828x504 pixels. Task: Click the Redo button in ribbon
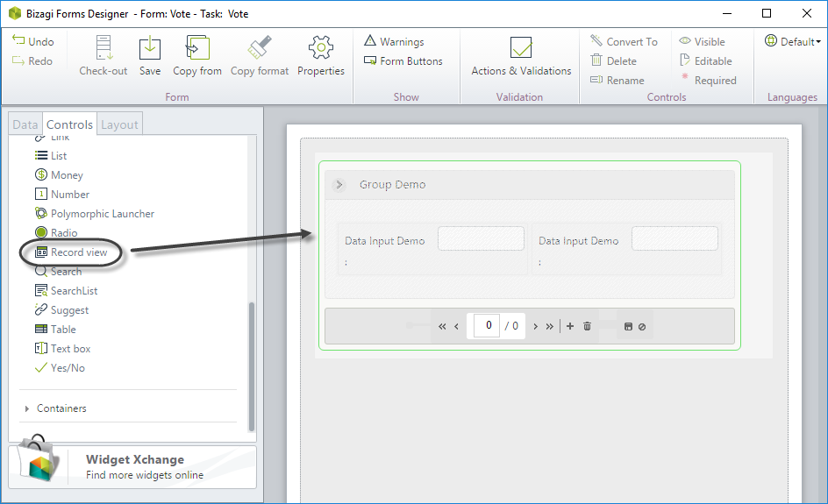click(x=32, y=60)
